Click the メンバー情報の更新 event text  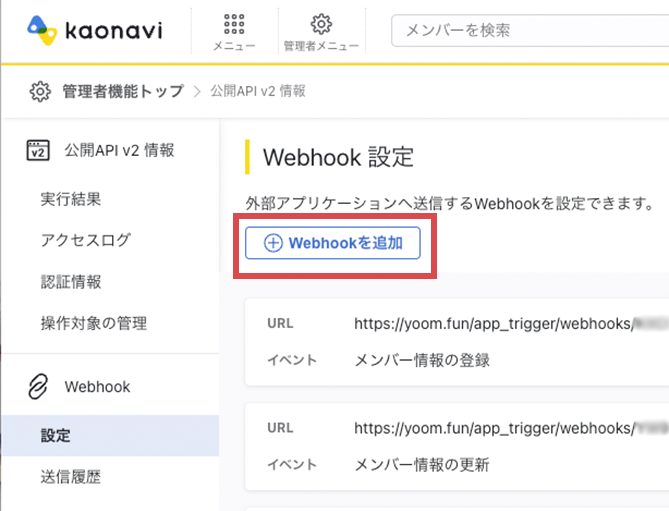coord(422,465)
